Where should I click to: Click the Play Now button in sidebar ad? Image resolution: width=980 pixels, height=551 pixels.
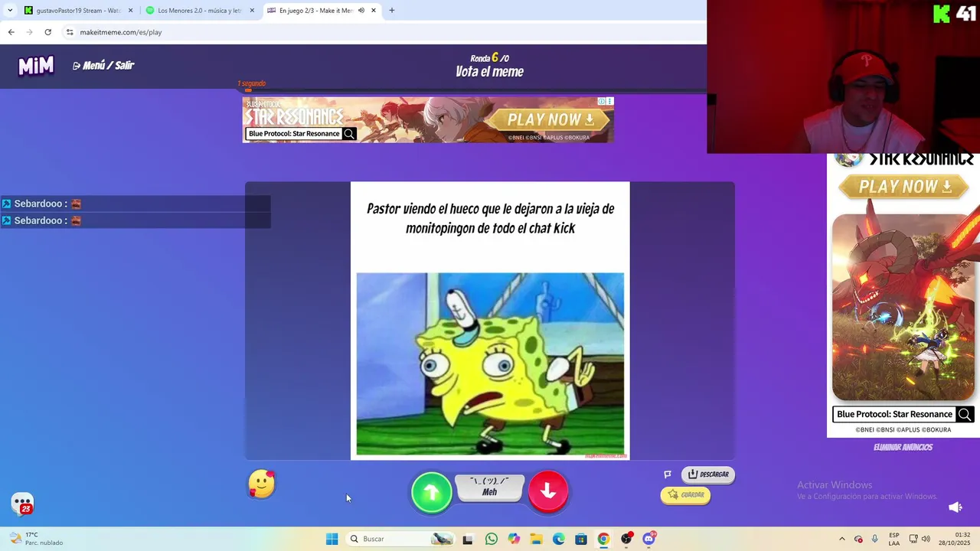pos(904,186)
